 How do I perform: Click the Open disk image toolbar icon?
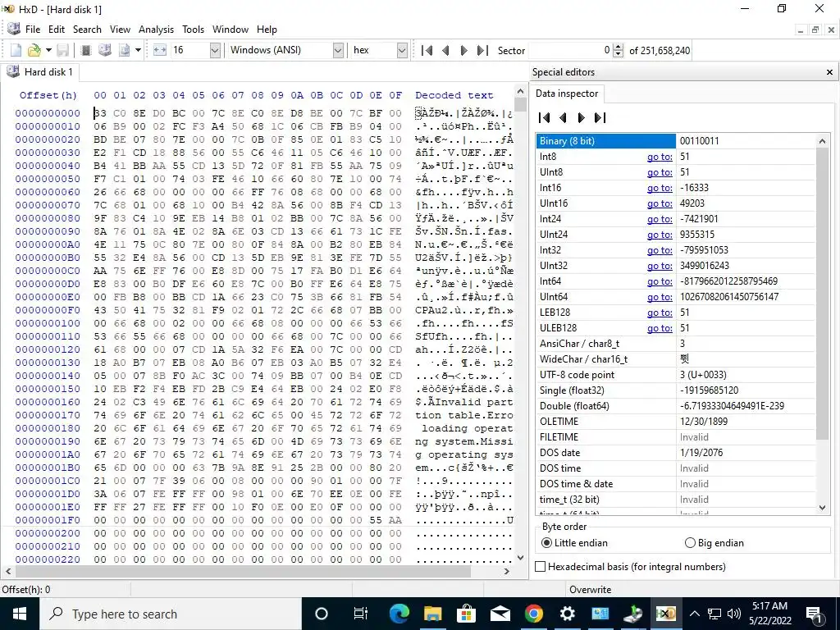tap(125, 50)
